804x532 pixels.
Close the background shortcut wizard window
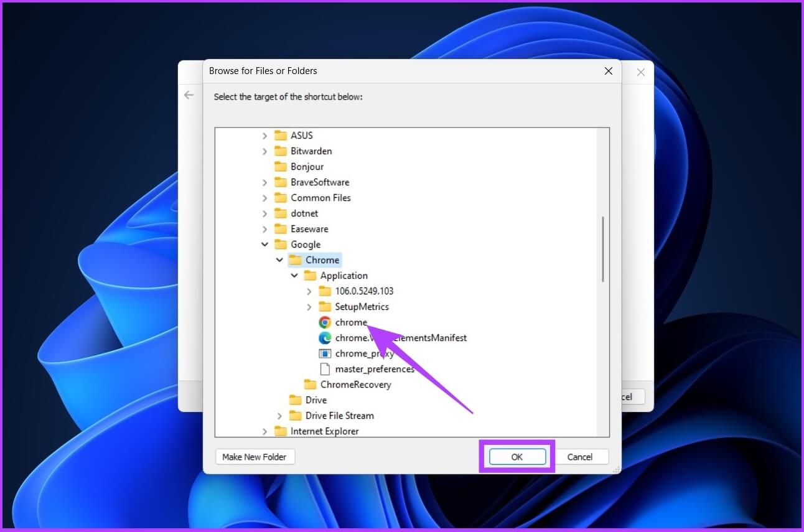click(641, 72)
